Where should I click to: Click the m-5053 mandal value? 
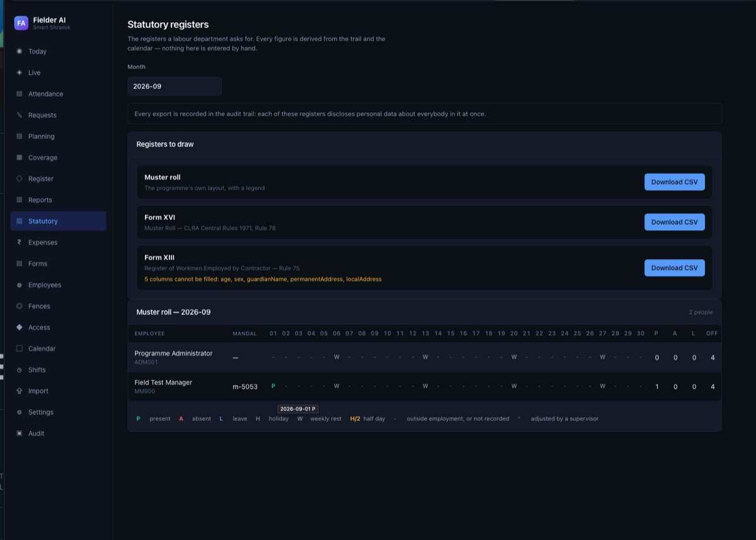point(245,387)
